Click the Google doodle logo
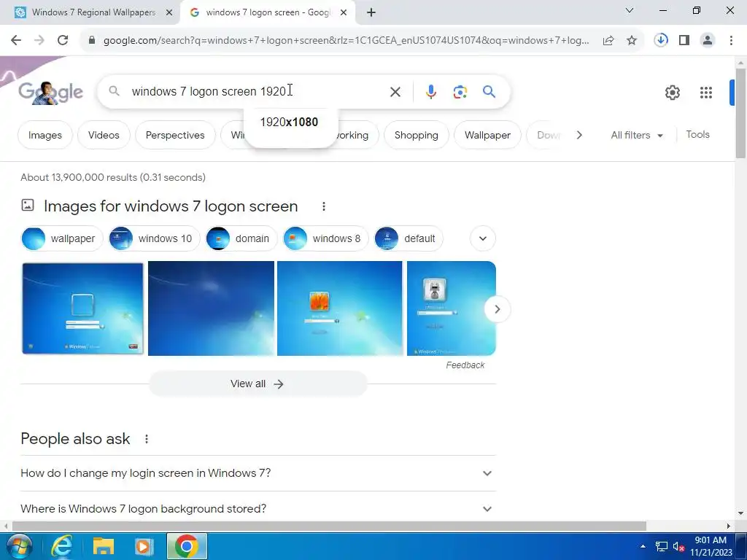 click(x=50, y=92)
